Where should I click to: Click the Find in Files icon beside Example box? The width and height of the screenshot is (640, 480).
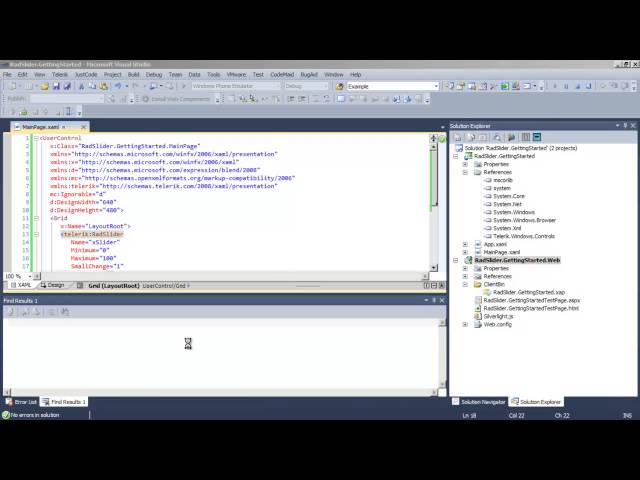tap(339, 86)
